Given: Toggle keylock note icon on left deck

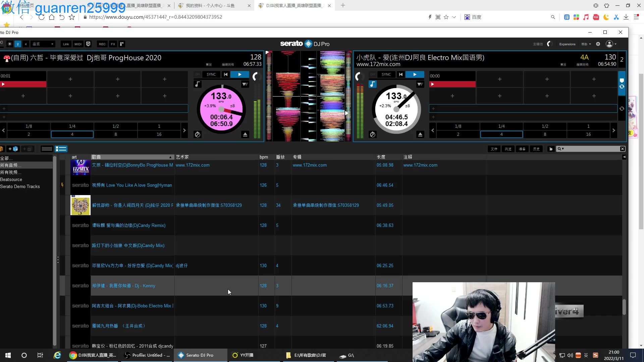Looking at the screenshot, I should (198, 84).
